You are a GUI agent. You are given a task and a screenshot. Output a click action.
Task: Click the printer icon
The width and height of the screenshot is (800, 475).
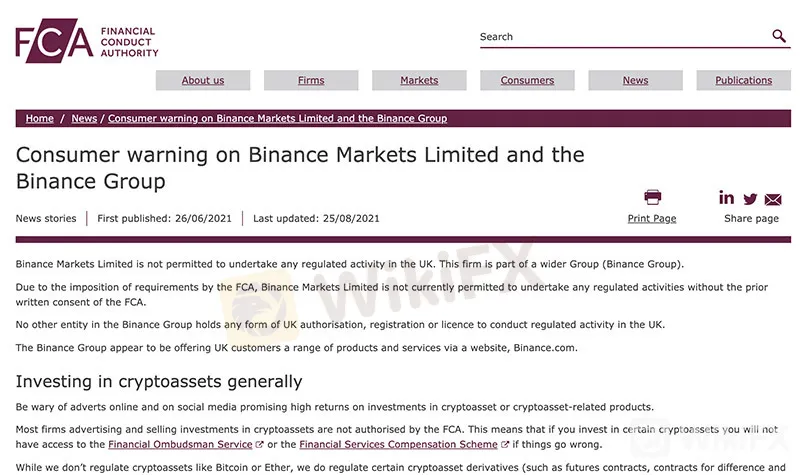pyautogui.click(x=652, y=197)
